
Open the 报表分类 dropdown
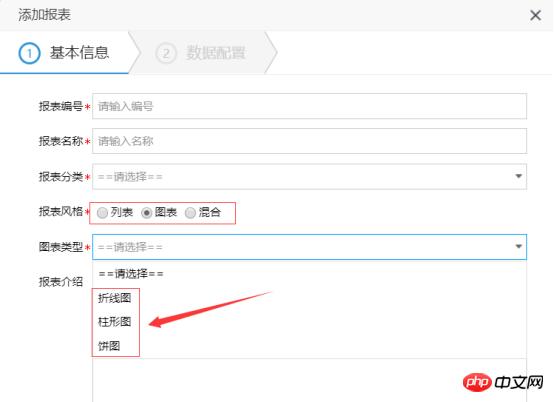[x=309, y=176]
